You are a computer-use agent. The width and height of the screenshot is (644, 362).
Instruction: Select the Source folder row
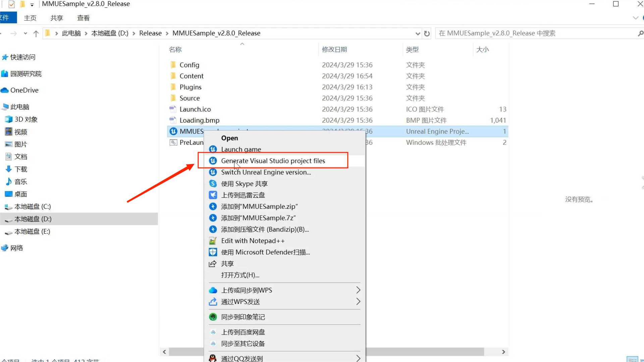click(338, 98)
